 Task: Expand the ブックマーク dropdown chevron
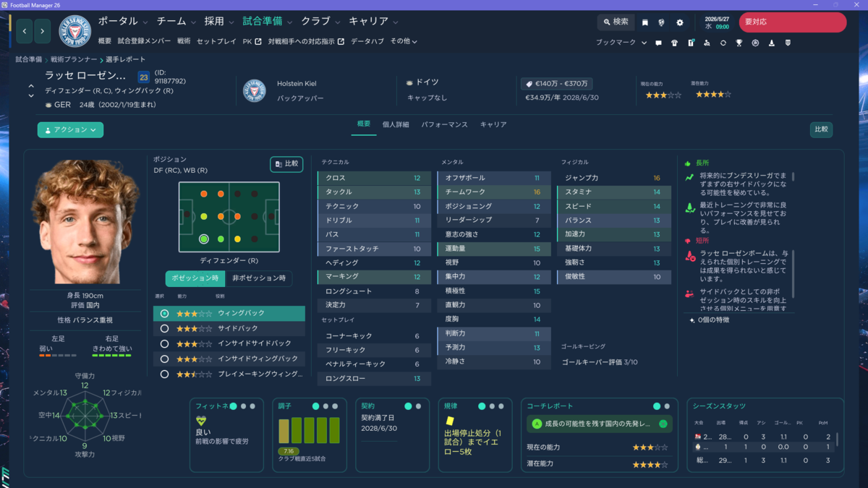pos(644,43)
